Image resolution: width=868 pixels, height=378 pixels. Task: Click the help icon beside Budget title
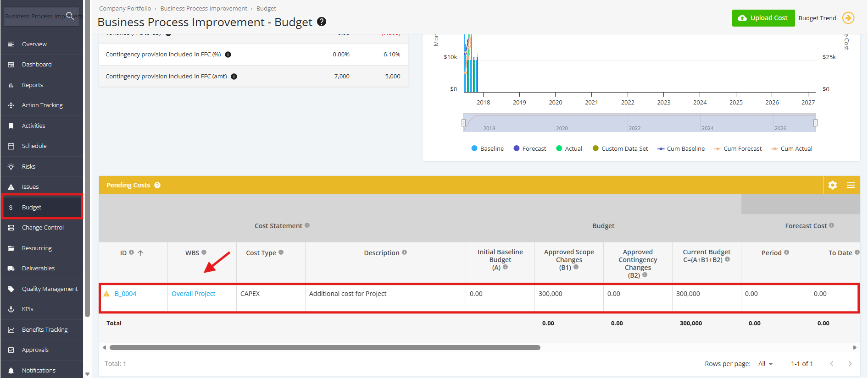point(322,22)
